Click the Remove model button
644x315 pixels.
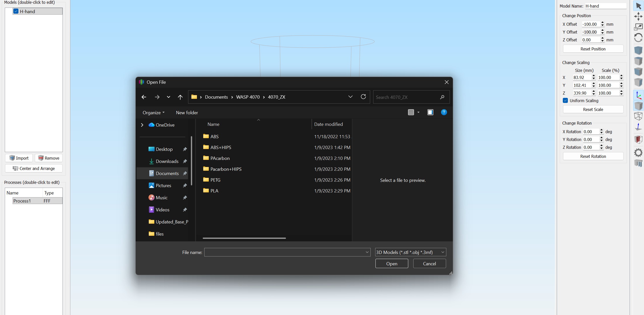point(49,158)
